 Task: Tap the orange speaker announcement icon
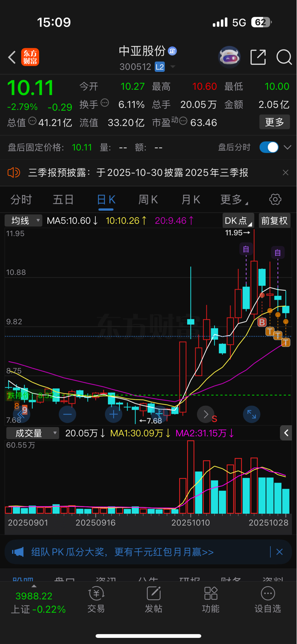(14, 173)
